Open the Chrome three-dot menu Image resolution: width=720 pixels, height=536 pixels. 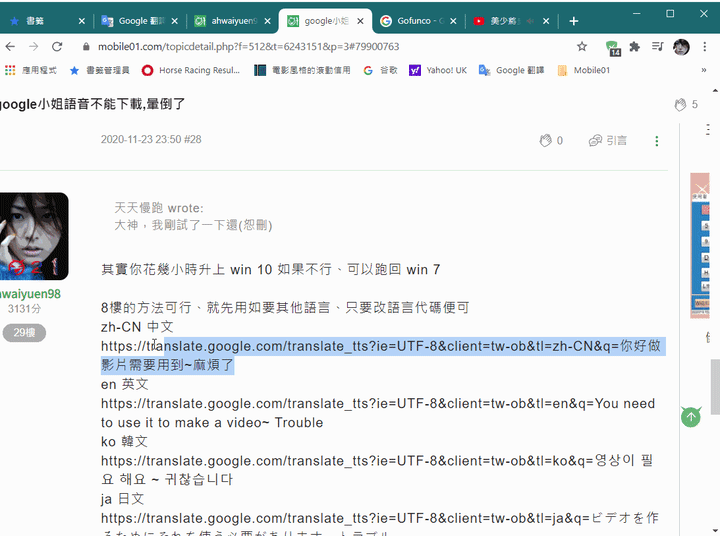click(704, 46)
